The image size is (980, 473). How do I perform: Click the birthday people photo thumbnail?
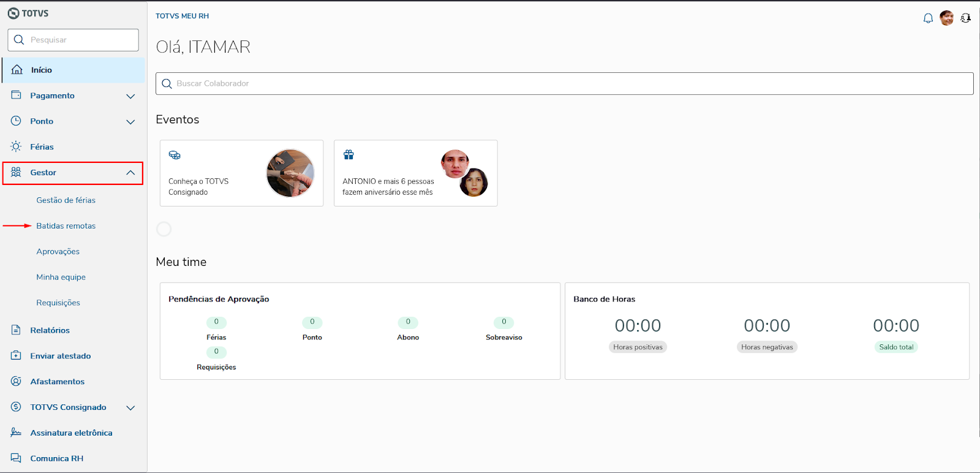pyautogui.click(x=464, y=173)
